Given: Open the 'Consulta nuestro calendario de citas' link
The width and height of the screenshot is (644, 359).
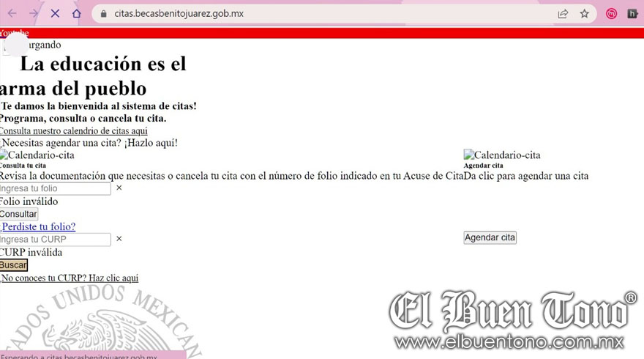Looking at the screenshot, I should [x=73, y=130].
